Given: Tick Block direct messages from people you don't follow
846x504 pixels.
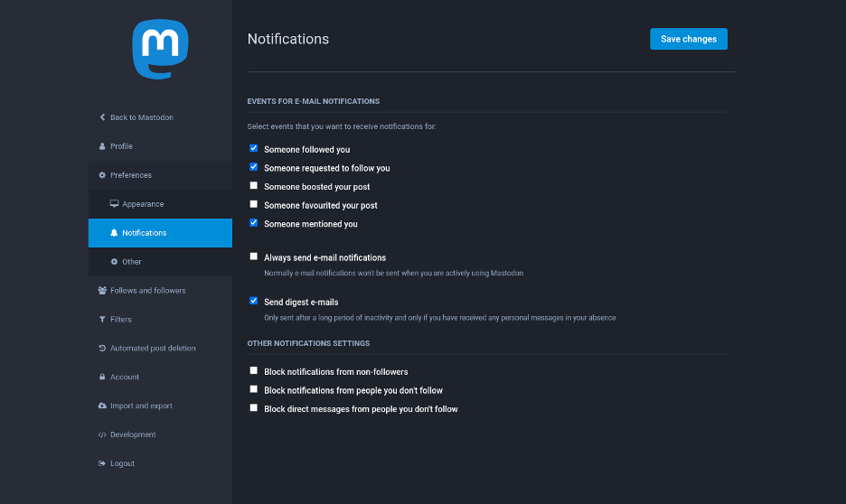Looking at the screenshot, I should (254, 408).
